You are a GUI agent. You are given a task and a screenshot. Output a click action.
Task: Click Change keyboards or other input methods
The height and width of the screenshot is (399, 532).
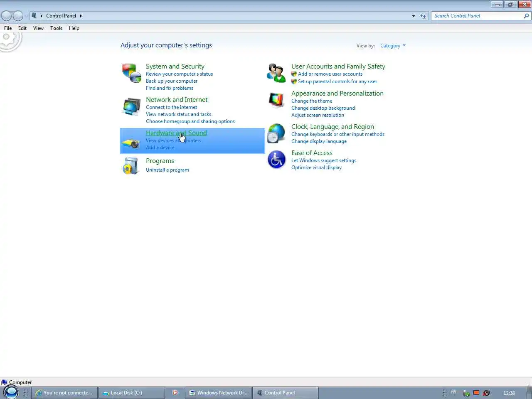click(338, 134)
